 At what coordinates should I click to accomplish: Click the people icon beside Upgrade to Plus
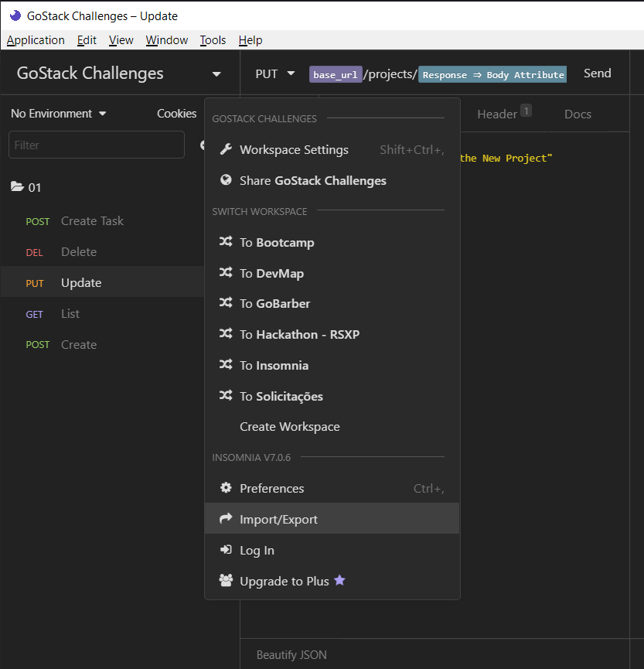tap(226, 580)
